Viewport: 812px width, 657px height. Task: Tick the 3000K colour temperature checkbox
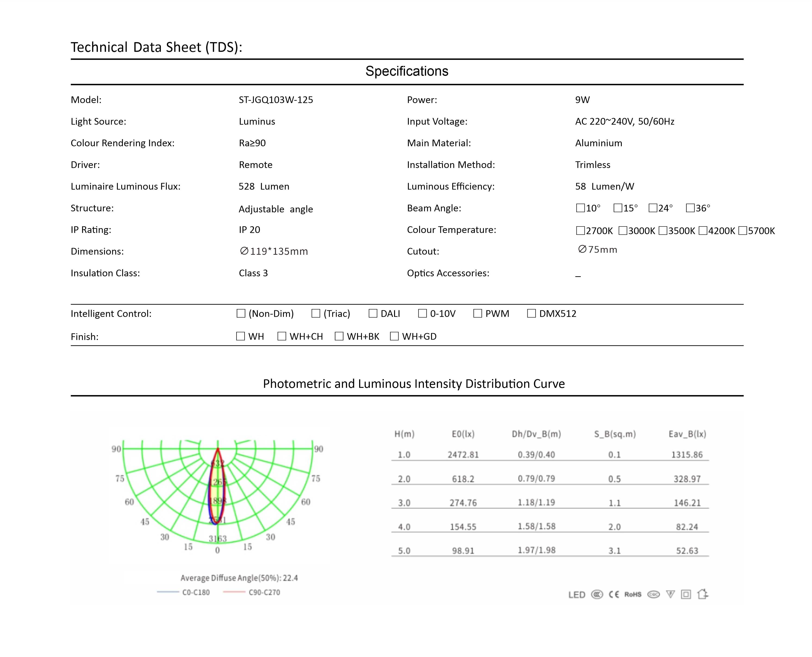(x=623, y=231)
